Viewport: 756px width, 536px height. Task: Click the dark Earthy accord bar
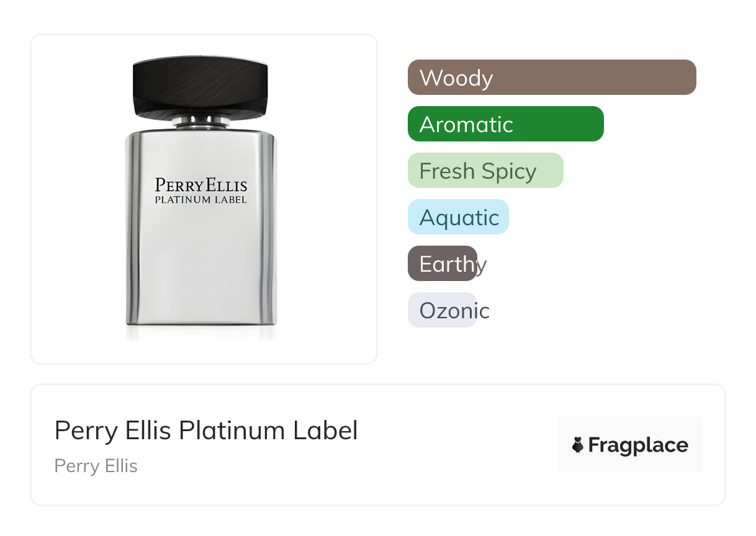click(442, 264)
